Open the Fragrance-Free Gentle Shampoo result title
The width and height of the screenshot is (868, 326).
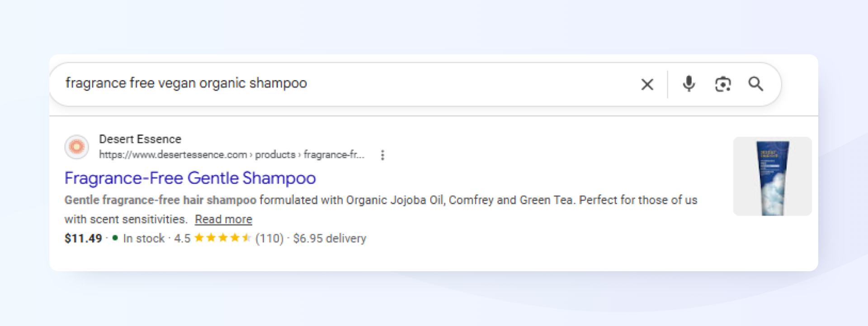[190, 178]
